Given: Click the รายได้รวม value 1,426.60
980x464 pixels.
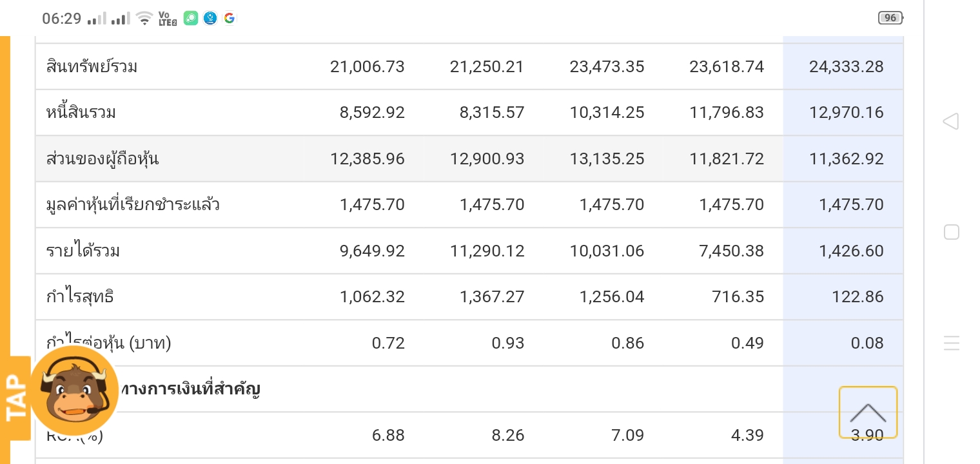Looking at the screenshot, I should (x=851, y=251).
